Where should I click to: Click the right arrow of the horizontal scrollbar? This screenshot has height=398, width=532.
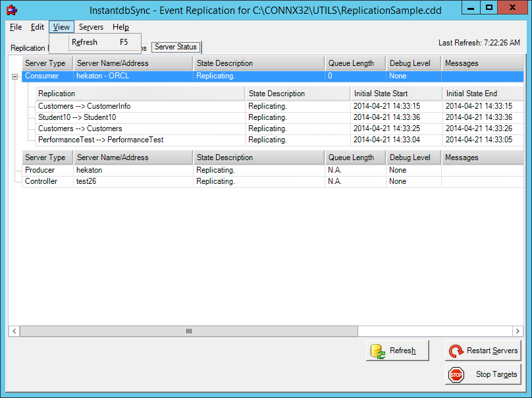click(518, 331)
